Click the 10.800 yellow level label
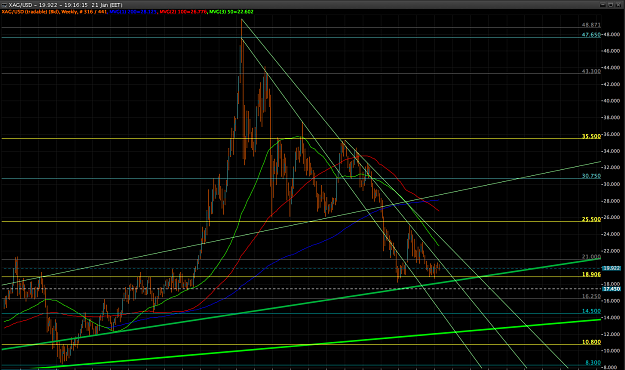The image size is (625, 370). pos(591,342)
